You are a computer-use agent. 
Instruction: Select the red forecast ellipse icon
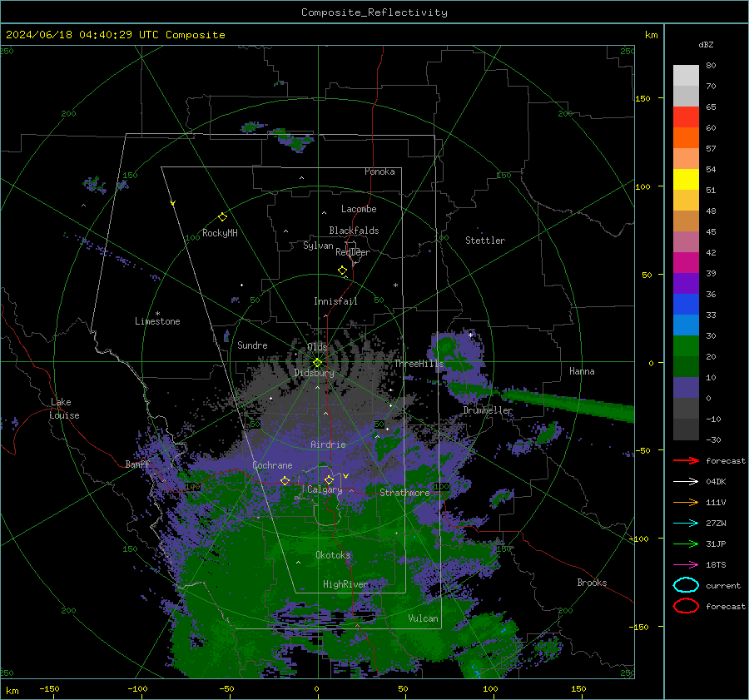coord(686,606)
